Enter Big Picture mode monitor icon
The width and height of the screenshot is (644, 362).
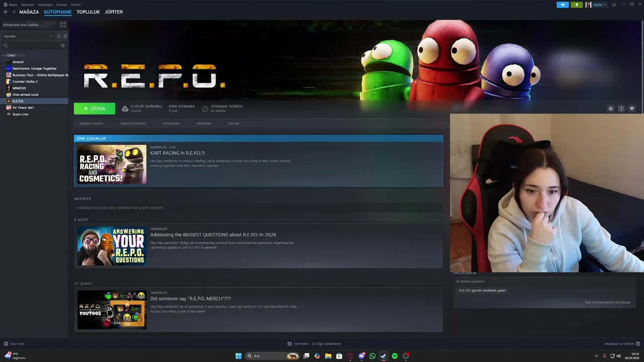pos(614,5)
